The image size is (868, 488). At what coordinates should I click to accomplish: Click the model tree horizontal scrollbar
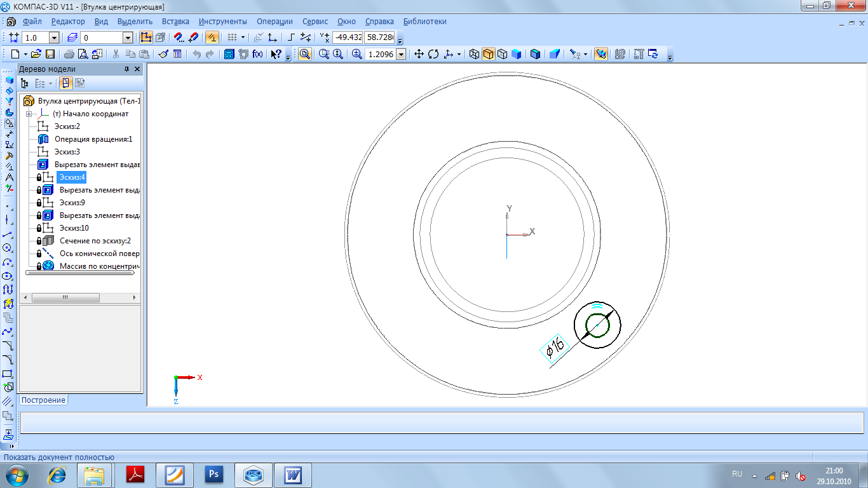point(79,297)
